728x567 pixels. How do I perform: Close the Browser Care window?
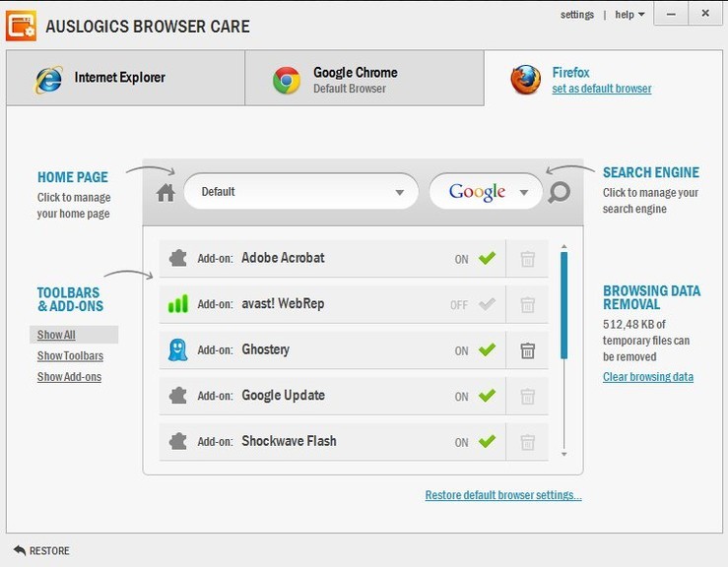tap(705, 14)
